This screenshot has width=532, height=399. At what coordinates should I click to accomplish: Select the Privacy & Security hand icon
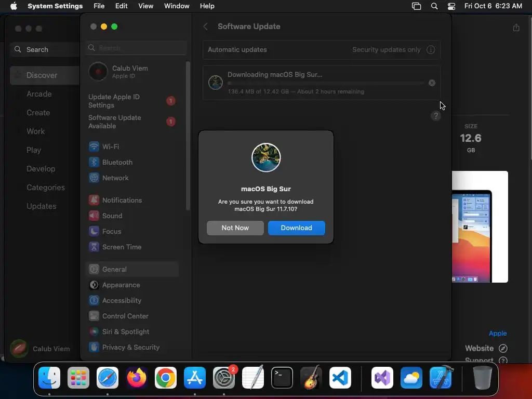coord(94,348)
